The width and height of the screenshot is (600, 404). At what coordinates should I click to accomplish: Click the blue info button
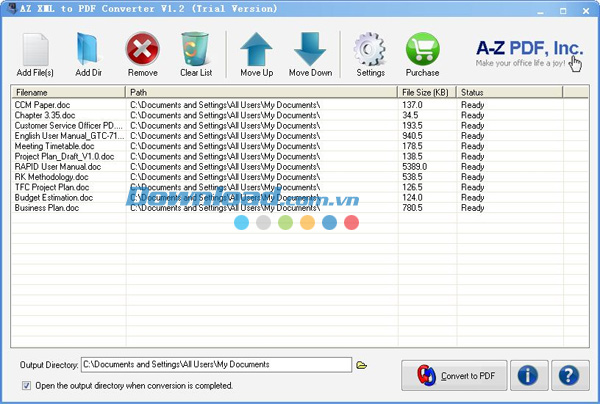click(x=529, y=376)
